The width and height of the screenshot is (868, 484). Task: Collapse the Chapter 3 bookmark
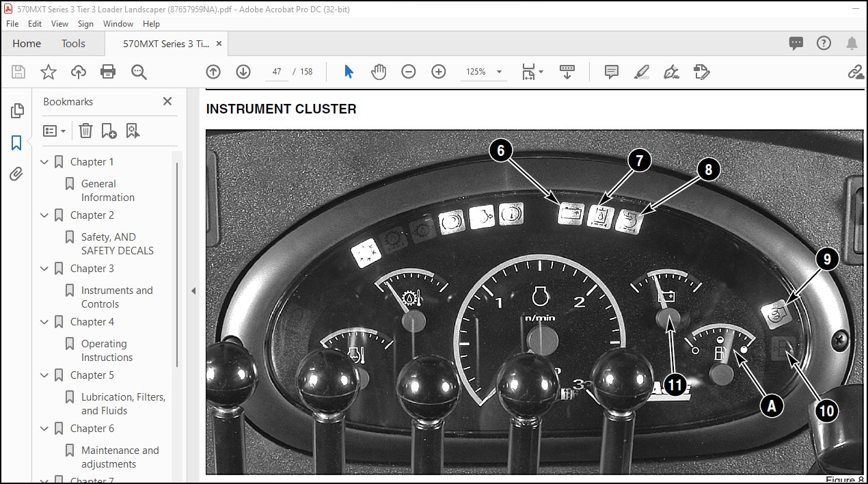point(44,269)
